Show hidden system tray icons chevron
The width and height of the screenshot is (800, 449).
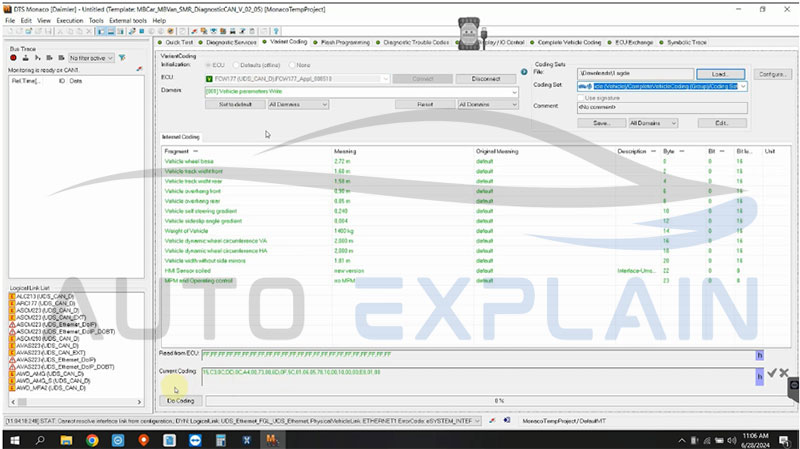point(682,440)
